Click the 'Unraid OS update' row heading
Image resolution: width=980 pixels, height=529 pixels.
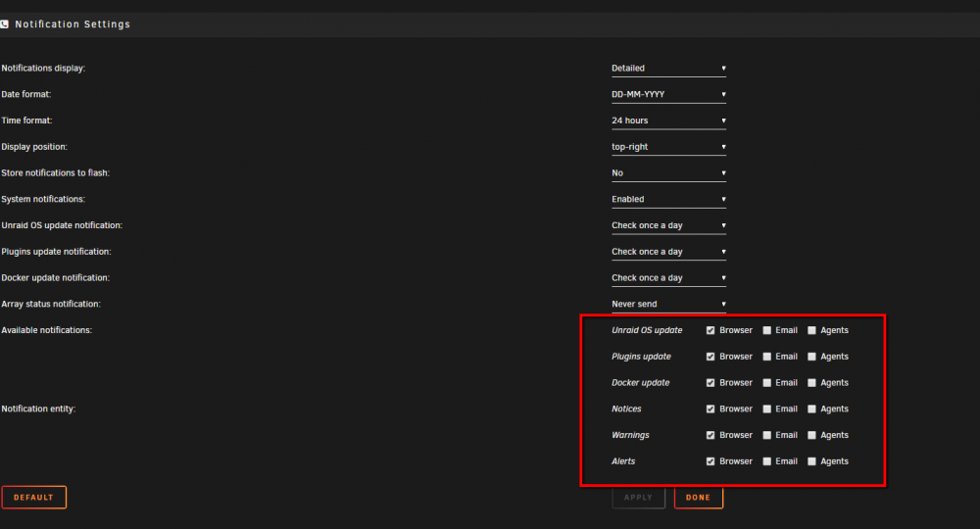[647, 330]
